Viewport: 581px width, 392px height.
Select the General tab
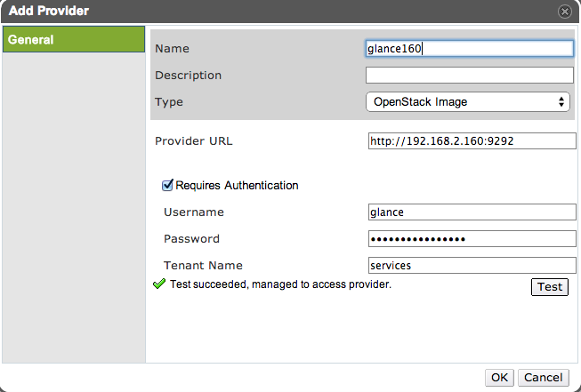74,39
